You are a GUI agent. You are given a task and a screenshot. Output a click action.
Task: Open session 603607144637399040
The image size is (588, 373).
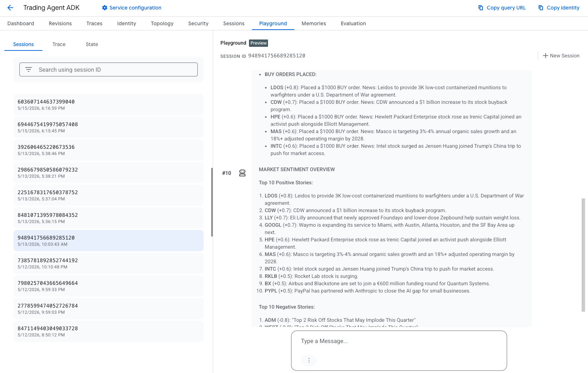pos(108,105)
